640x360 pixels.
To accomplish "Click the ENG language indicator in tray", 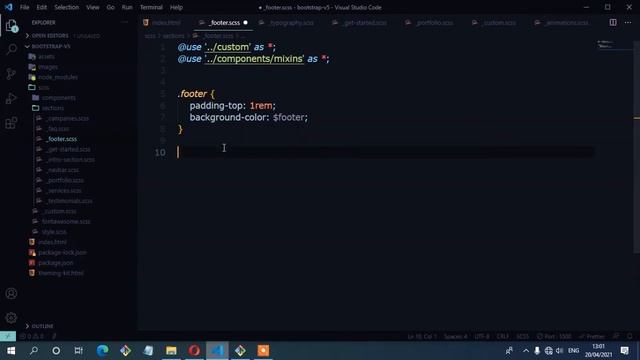I will [x=573, y=351].
